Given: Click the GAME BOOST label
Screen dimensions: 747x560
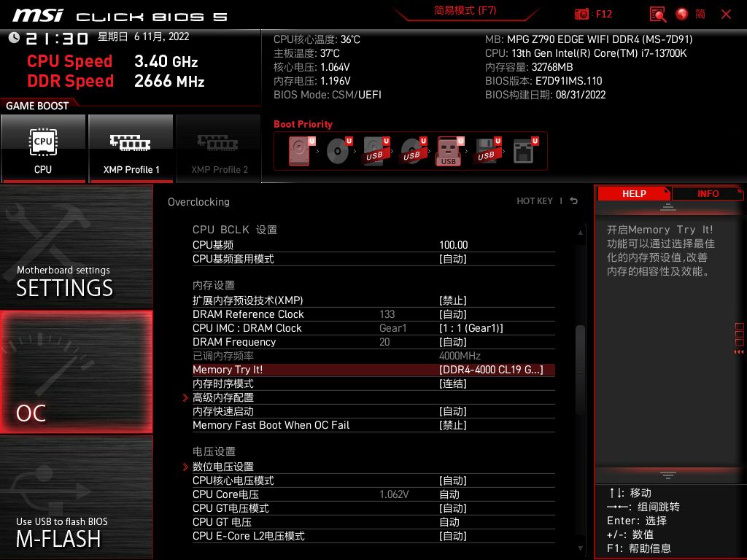Looking at the screenshot, I should click(37, 106).
